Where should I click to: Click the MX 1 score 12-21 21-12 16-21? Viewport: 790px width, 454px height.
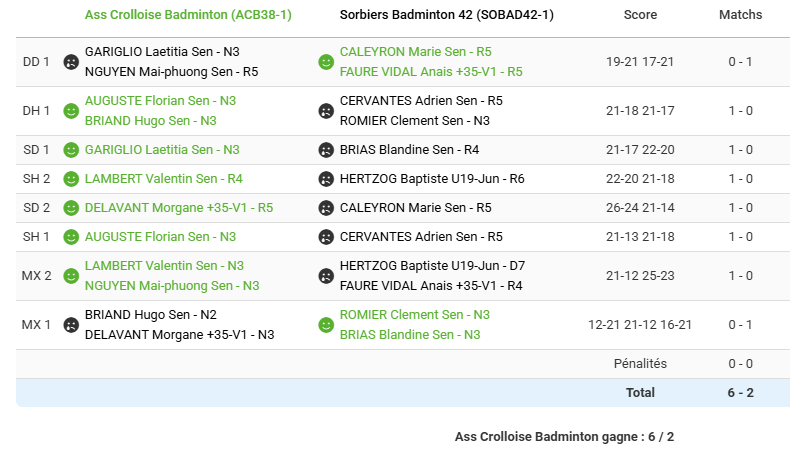[640, 325]
